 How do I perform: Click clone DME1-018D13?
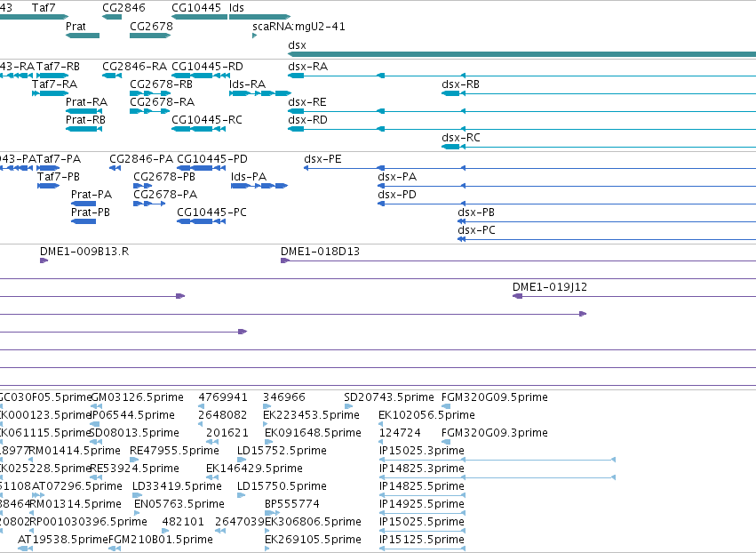point(320,252)
